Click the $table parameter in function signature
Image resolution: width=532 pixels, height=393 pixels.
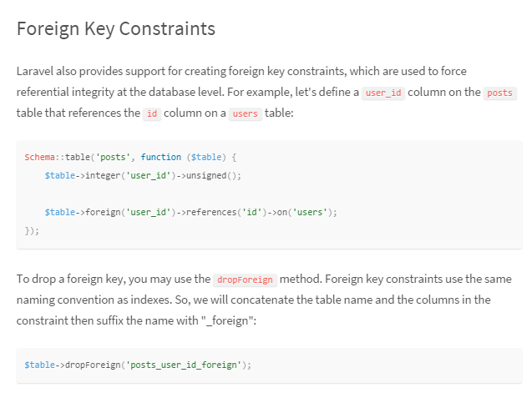tap(206, 157)
